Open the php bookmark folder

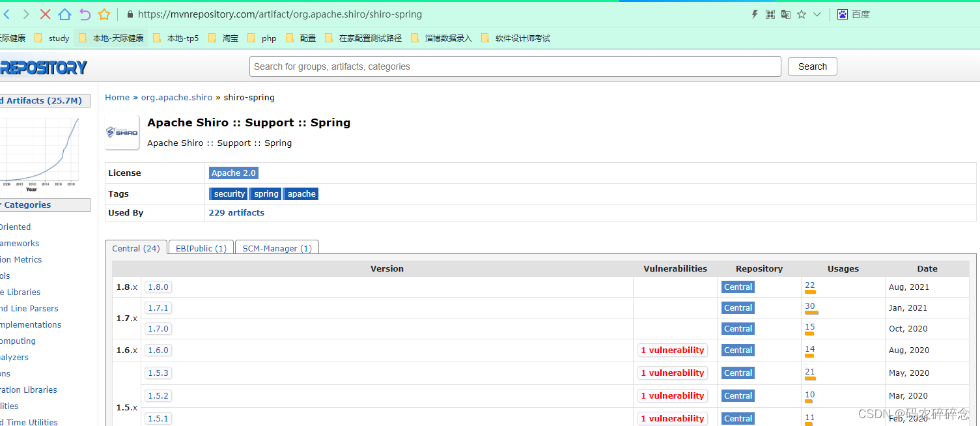[x=262, y=38]
